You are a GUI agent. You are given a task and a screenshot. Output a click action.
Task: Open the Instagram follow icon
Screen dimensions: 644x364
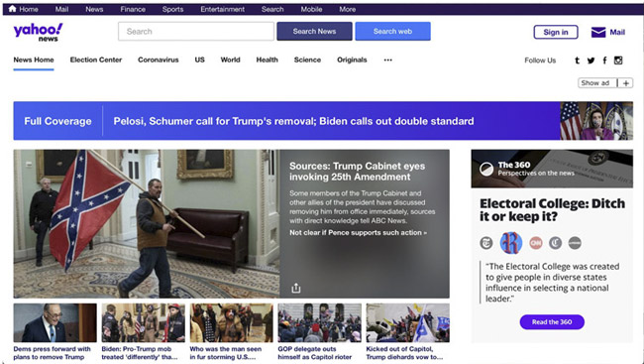pos(618,61)
